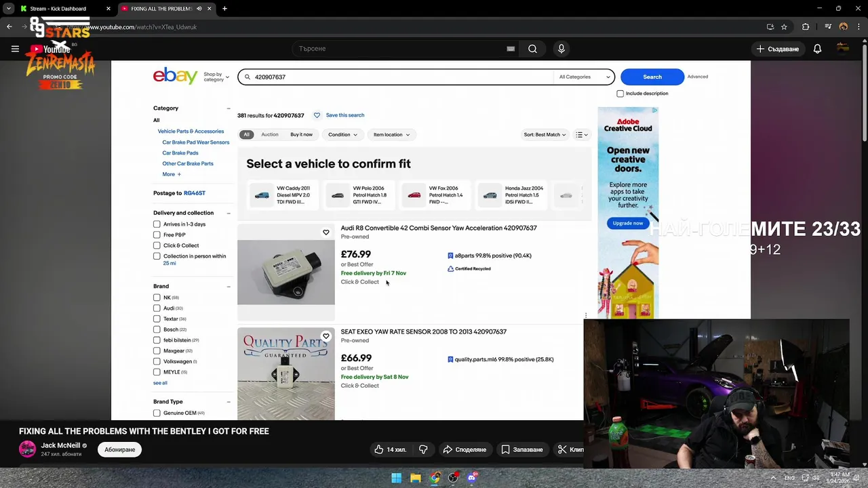
Task: Click the eBay logo
Action: 175,75
